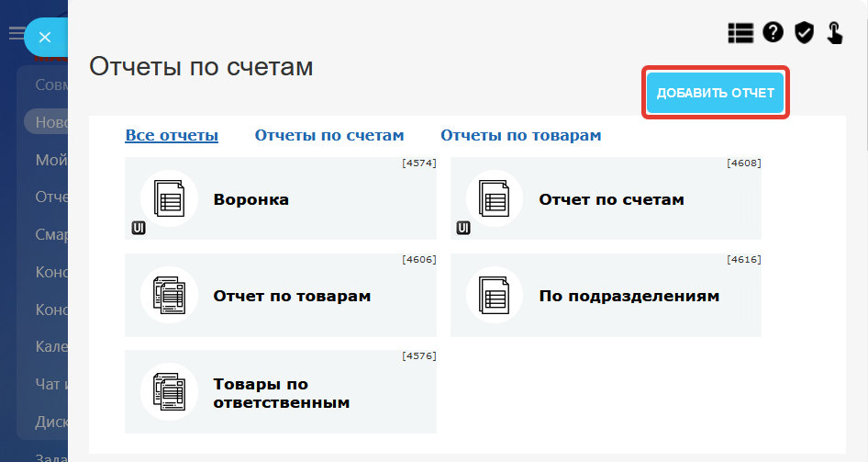
Task: Click the UI badge on Воронка tile
Action: (x=139, y=228)
